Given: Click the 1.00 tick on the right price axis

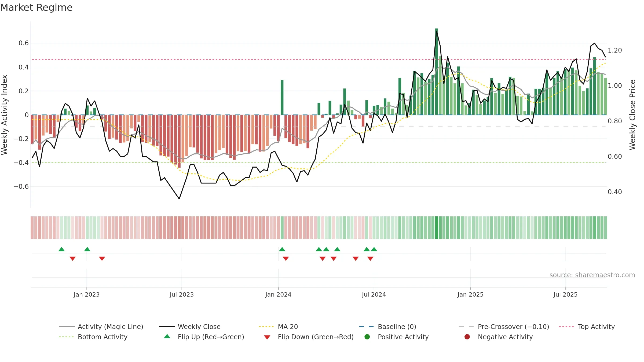Looking at the screenshot, I should click(x=615, y=86).
